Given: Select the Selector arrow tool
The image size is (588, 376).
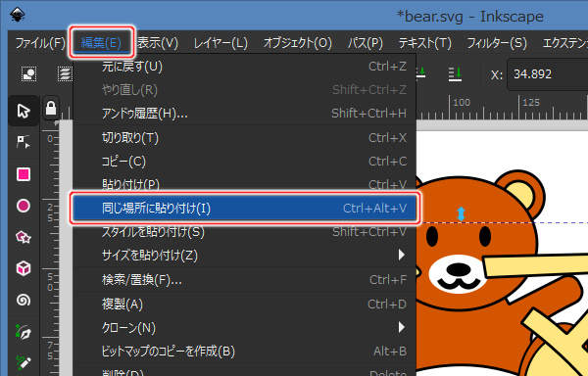Looking at the screenshot, I should pos(24,111).
